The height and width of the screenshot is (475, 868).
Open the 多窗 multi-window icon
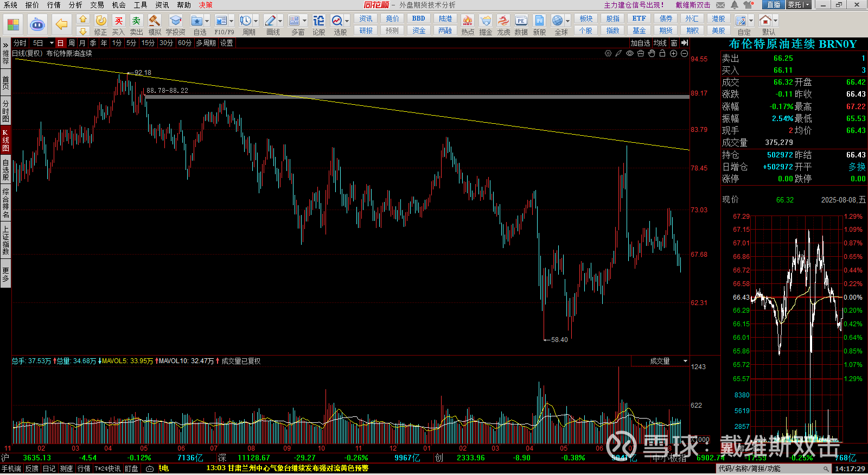pos(295,21)
